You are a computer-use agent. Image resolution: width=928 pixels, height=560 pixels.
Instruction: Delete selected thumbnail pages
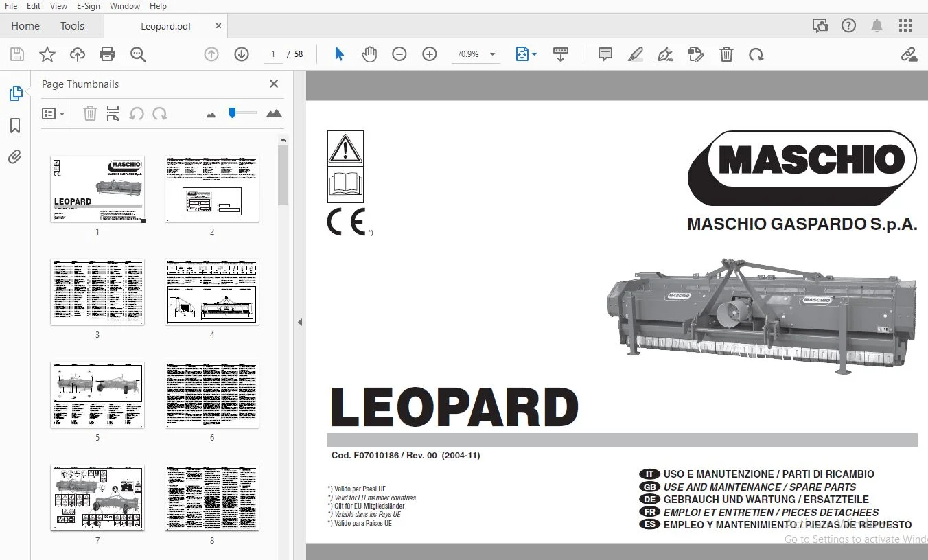click(90, 114)
